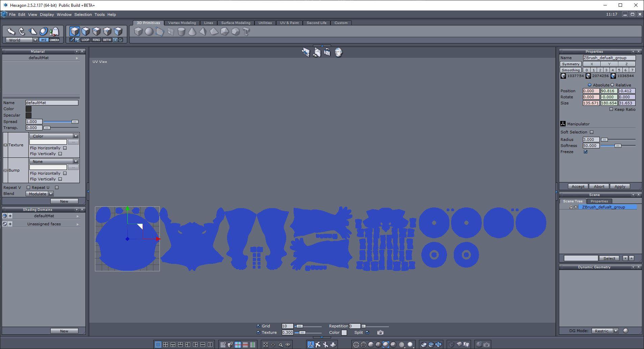Choose the Universal Manipulator sphere icon
The image size is (644, 349).
click(44, 31)
